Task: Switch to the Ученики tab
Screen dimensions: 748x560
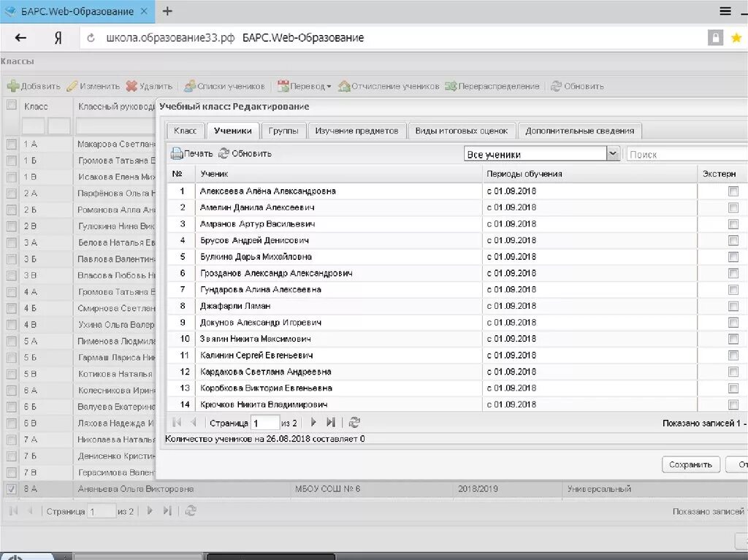Action: tap(233, 131)
